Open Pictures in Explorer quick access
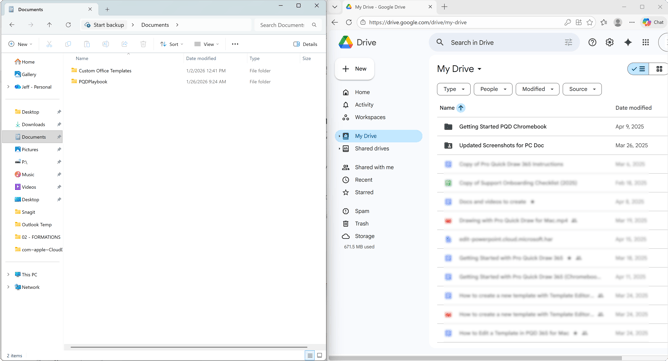Screen dimensions: 668x361 click(x=30, y=150)
